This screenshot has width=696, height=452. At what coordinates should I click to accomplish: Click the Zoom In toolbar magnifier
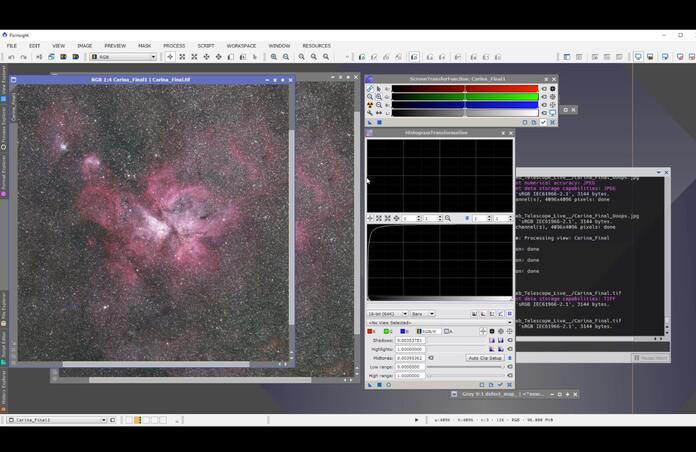click(x=274, y=57)
